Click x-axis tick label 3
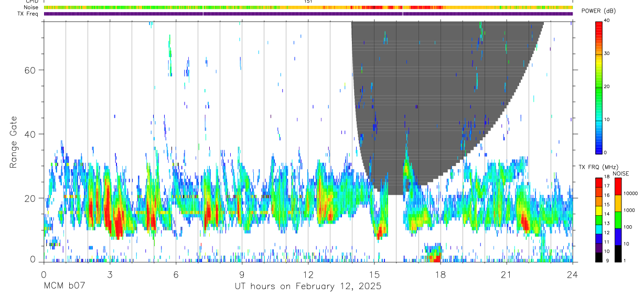The image size is (644, 297). tap(110, 274)
